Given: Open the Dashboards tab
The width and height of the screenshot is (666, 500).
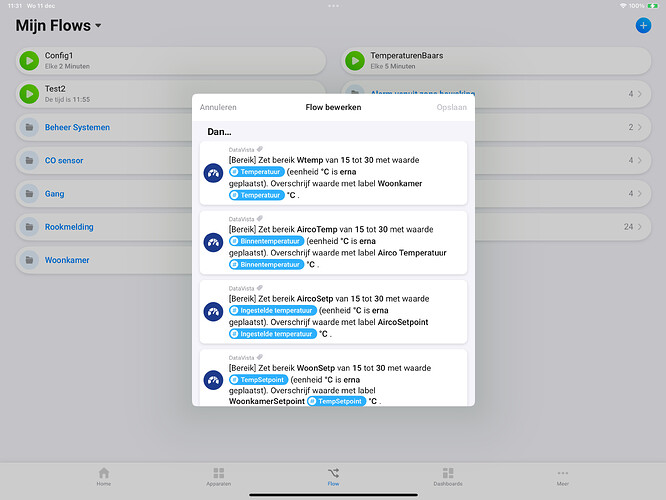Looking at the screenshot, I should click(448, 477).
